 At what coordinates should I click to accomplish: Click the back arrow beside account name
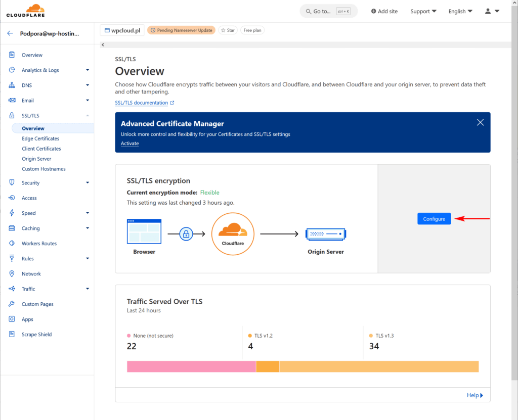tap(10, 34)
